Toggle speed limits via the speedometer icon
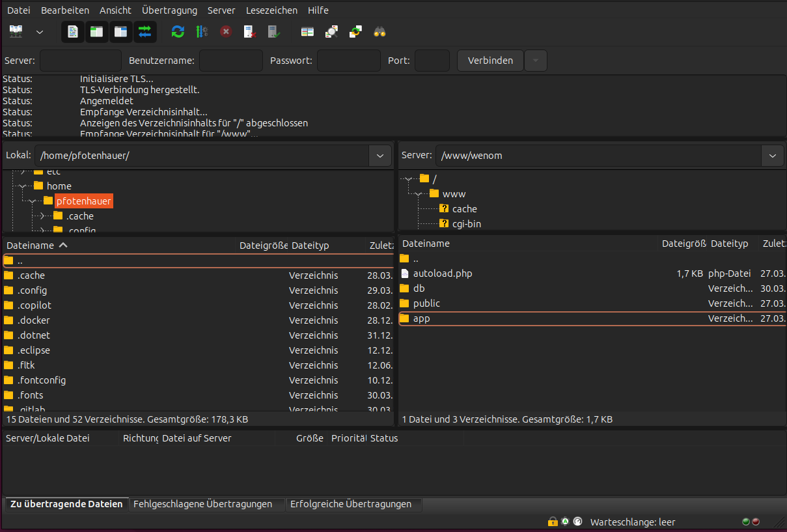The image size is (787, 532). coord(577,522)
